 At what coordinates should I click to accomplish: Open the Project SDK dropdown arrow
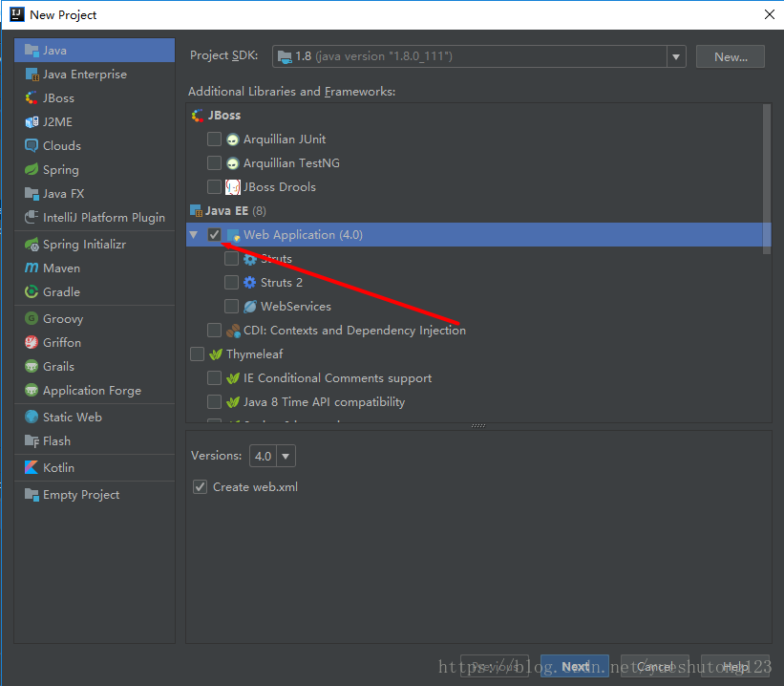tap(675, 56)
